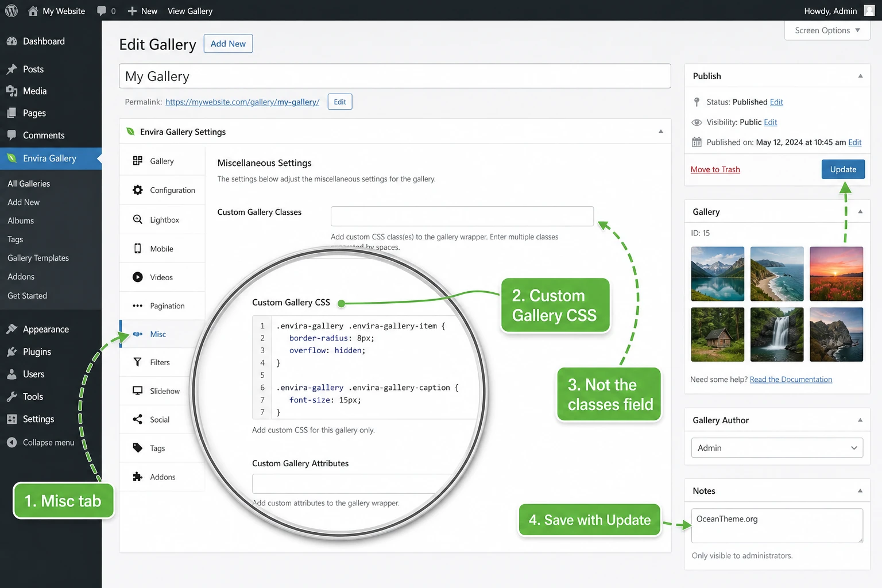The width and height of the screenshot is (882, 588).
Task: Switch to the Mobile settings tab
Action: (162, 249)
